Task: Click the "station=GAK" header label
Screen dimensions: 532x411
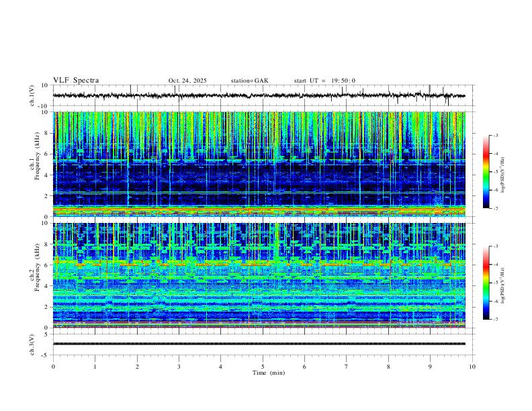Action: tap(249, 81)
